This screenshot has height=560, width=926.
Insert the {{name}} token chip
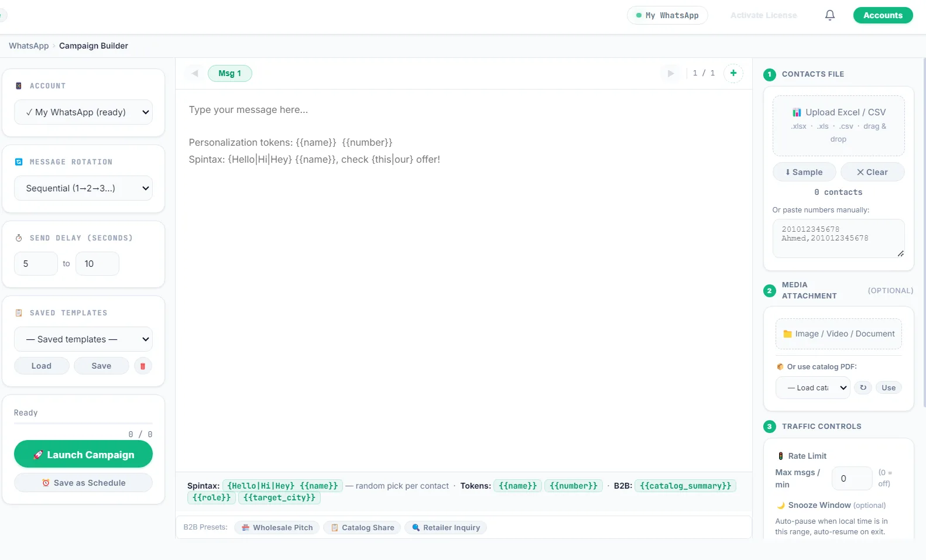(517, 486)
